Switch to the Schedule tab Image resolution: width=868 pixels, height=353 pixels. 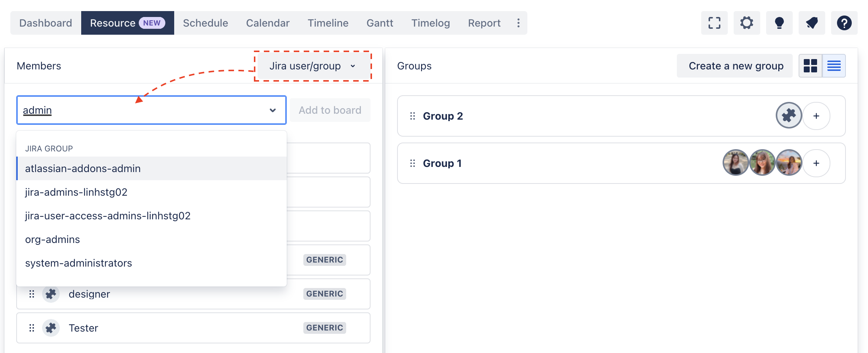[x=206, y=23]
